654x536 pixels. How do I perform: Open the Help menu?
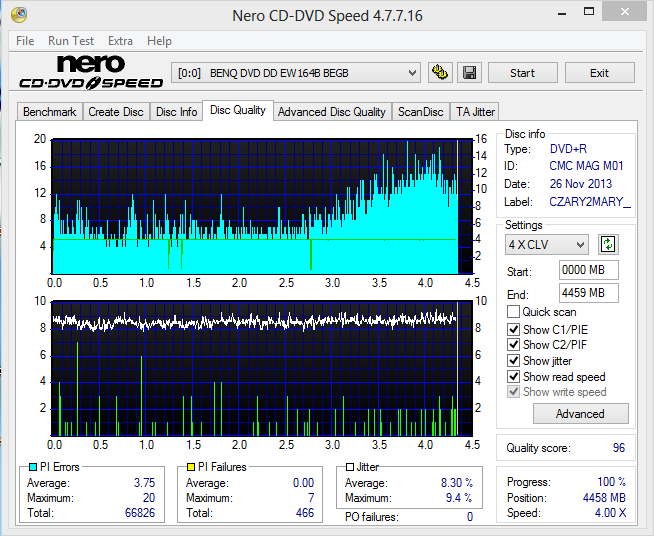tap(159, 41)
